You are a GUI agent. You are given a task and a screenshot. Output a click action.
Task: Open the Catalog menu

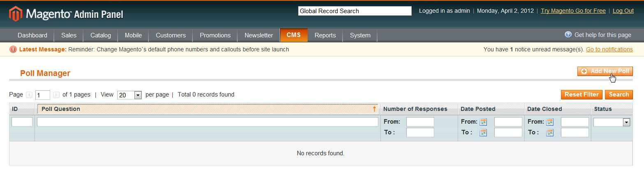click(x=101, y=35)
